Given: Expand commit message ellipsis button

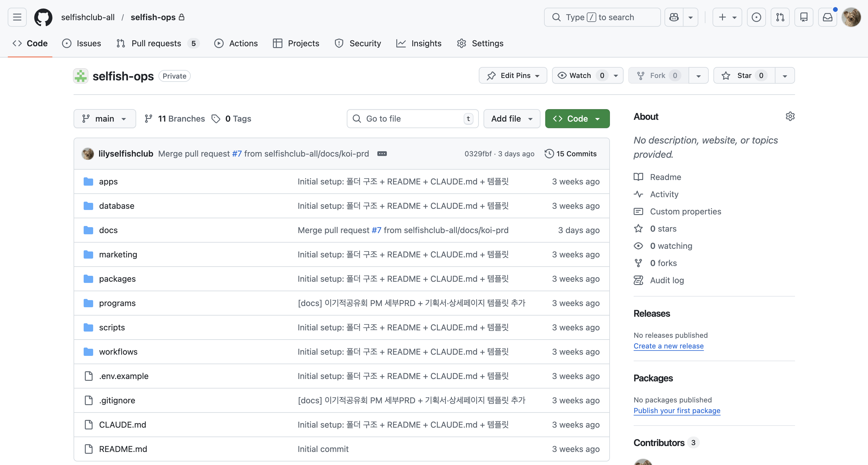Looking at the screenshot, I should [382, 154].
